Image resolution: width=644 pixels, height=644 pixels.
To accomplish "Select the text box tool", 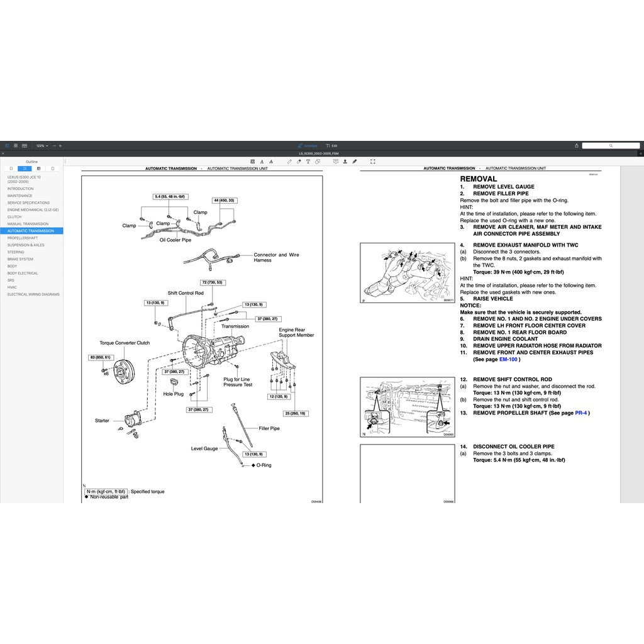I will (308, 162).
